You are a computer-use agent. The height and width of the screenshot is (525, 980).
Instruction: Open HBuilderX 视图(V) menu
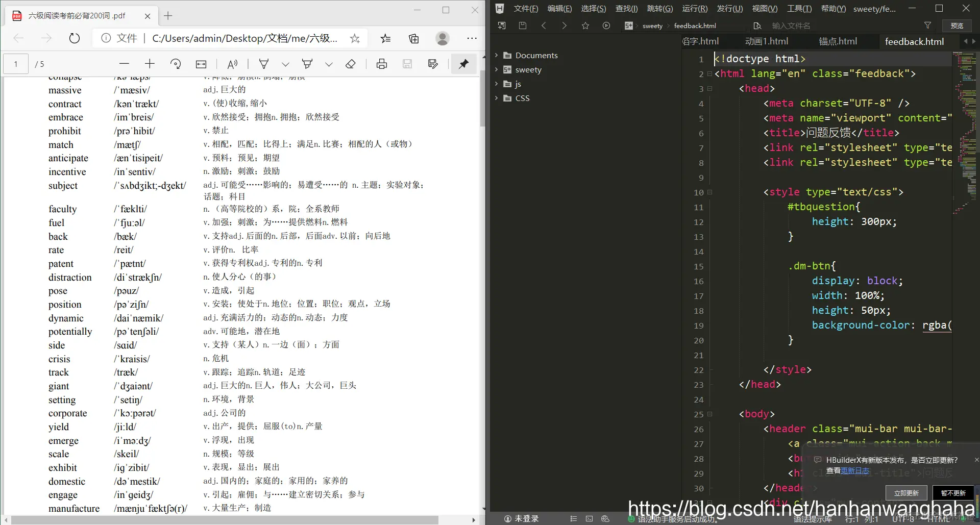click(x=765, y=9)
